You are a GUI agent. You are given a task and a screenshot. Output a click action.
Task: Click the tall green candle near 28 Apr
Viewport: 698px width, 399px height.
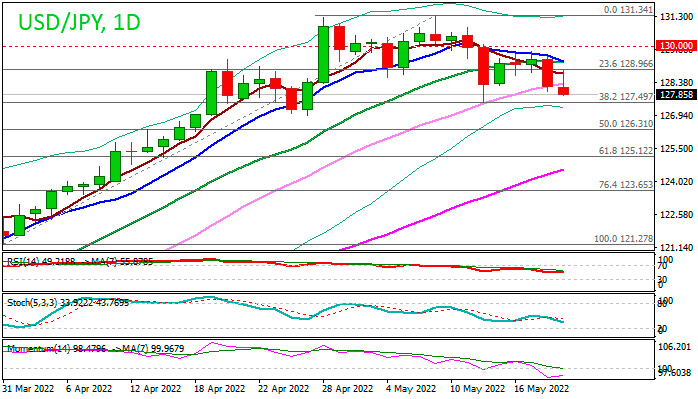click(324, 54)
